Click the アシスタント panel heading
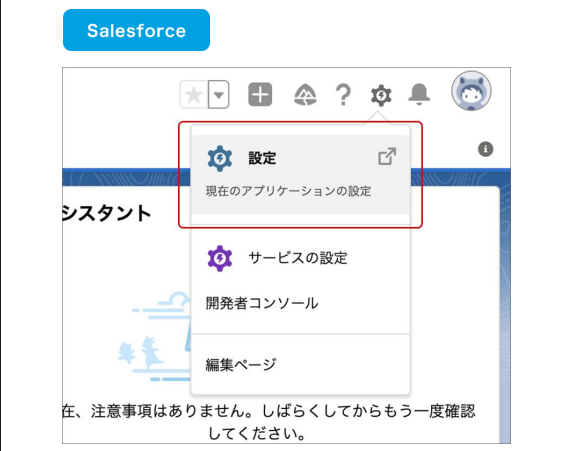This screenshot has height=451, width=575. pyautogui.click(x=107, y=213)
